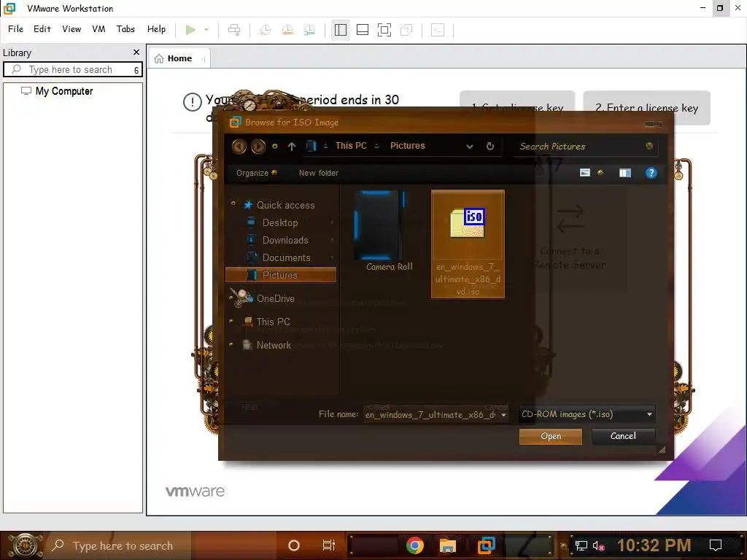Image resolution: width=747 pixels, height=560 pixels.
Task: Open OneDrive in navigation pane
Action: click(275, 298)
